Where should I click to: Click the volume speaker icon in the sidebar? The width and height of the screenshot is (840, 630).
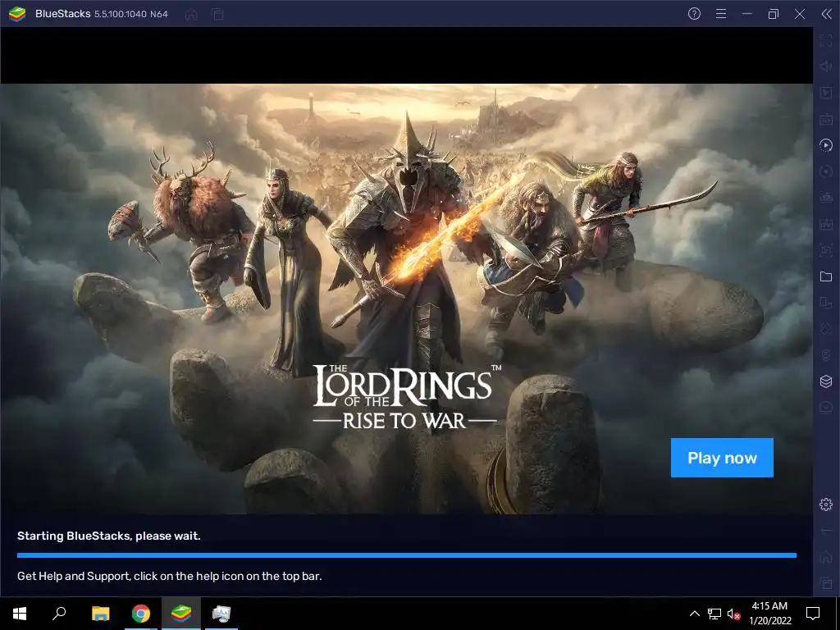click(x=826, y=66)
